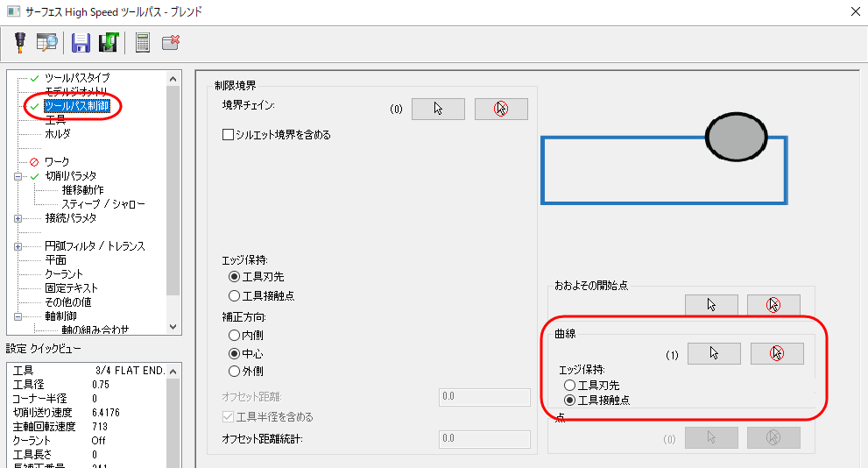Image resolution: width=868 pixels, height=468 pixels.
Task: Select 工具接触点 under left エッジ保持
Action: coord(234,295)
